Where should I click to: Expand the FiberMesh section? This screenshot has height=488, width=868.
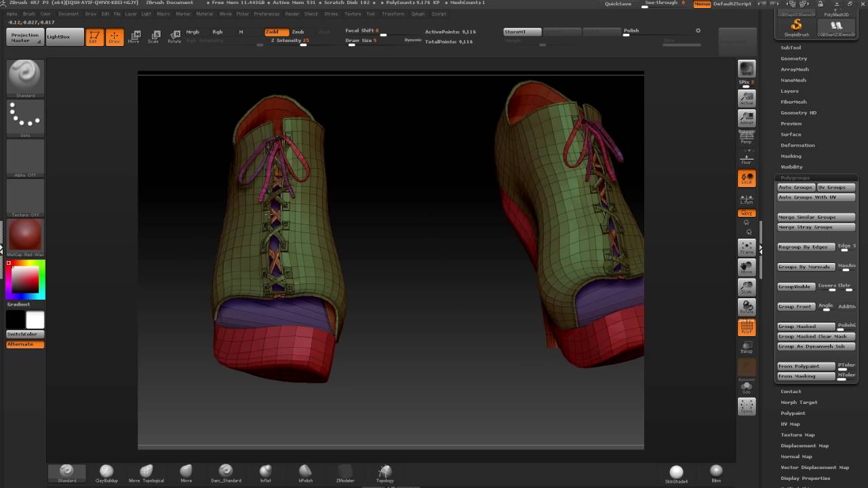click(x=793, y=102)
